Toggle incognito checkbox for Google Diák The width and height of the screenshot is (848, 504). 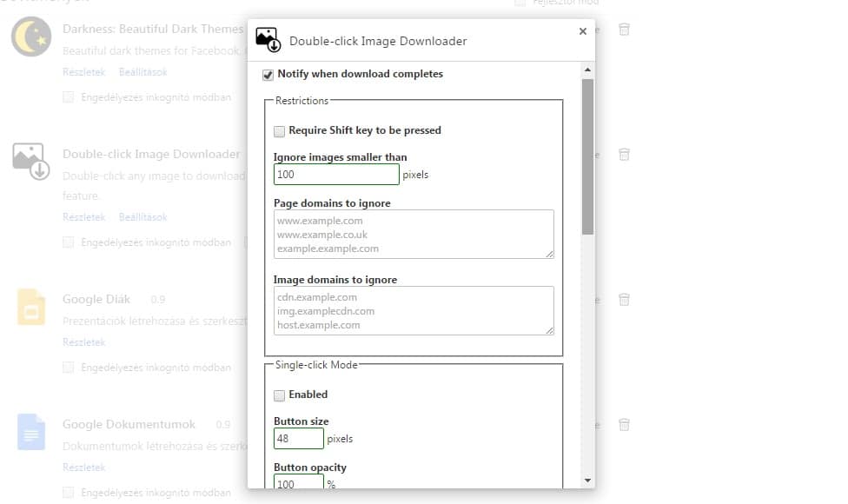click(68, 368)
